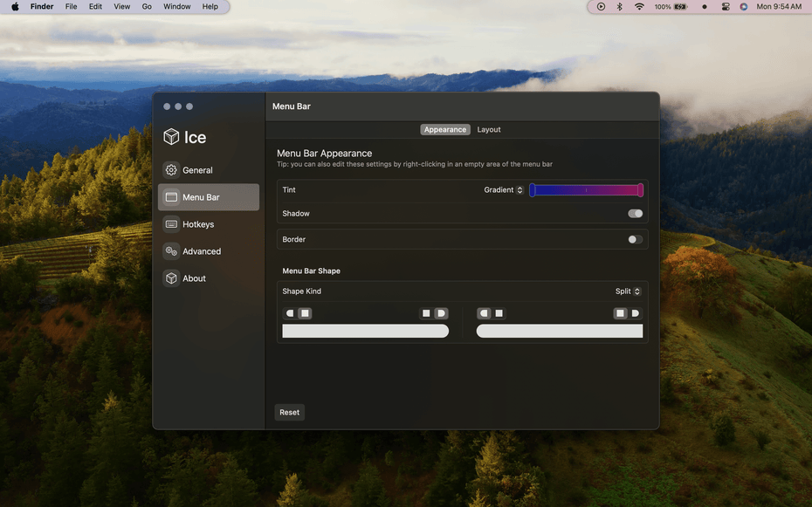
Task: Click the About cube icon in sidebar
Action: pyautogui.click(x=171, y=278)
